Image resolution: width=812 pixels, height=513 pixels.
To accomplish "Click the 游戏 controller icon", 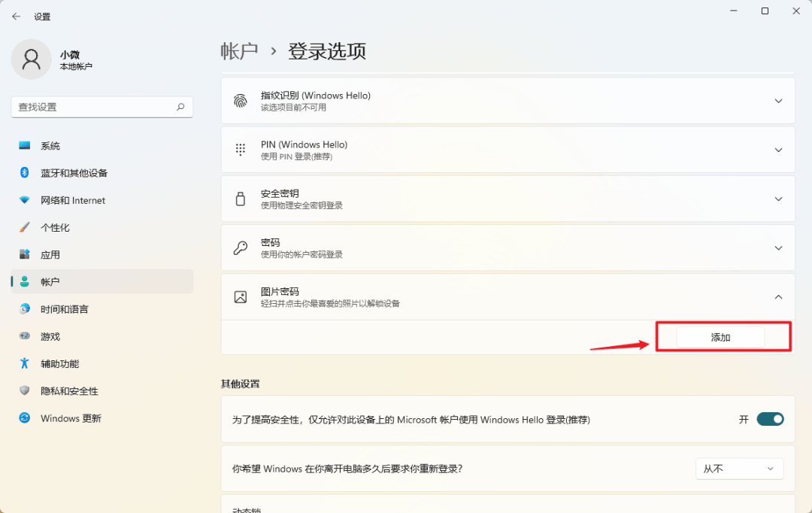I will tap(24, 335).
